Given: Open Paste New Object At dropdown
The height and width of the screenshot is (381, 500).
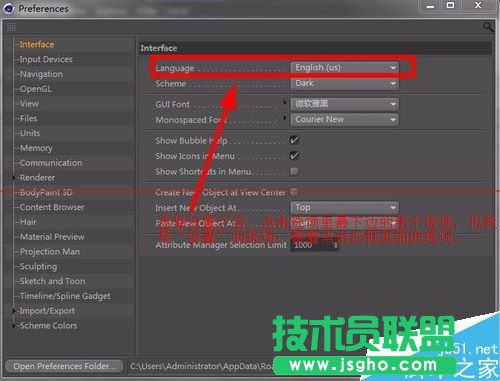Looking at the screenshot, I should pyautogui.click(x=344, y=223).
